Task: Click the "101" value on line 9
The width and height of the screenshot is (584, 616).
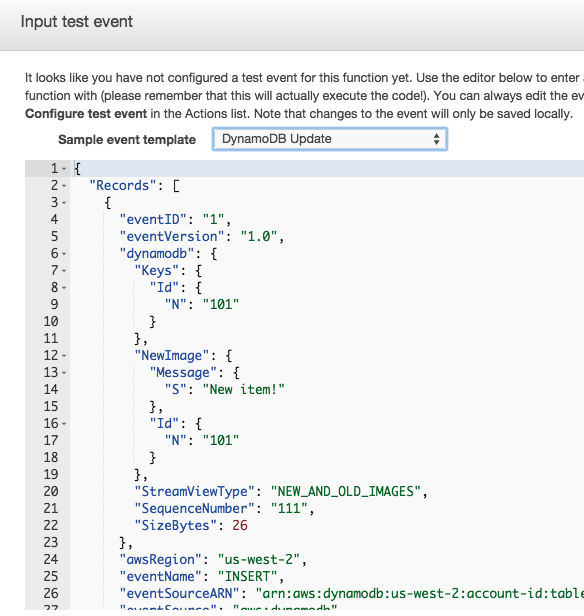Action: 221,304
